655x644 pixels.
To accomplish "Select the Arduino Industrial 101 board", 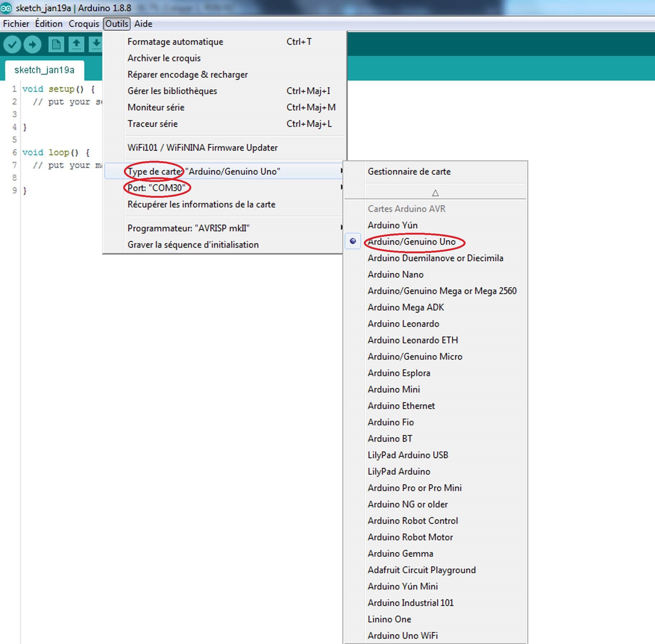I will click(x=435, y=603).
